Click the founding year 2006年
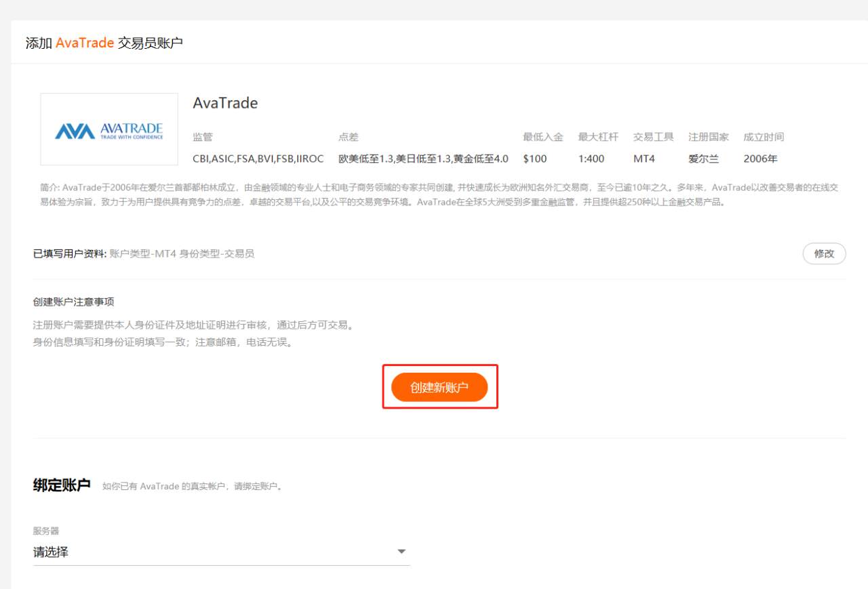Viewport: 868px width, 589px height. 761,159
